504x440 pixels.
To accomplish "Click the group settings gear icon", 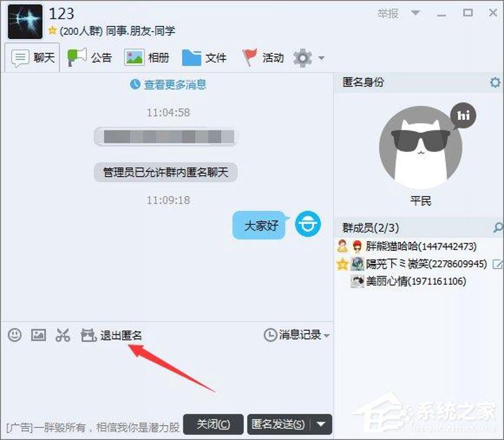I will pyautogui.click(x=302, y=58).
